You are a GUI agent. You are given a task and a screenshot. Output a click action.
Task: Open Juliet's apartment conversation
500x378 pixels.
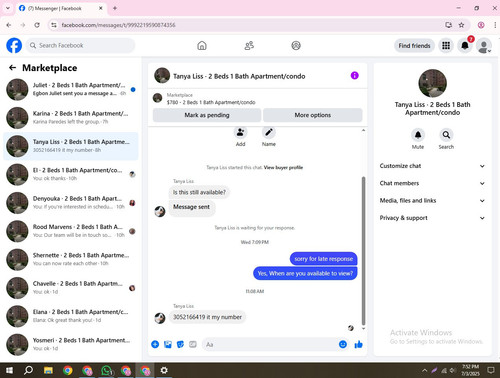(x=71, y=89)
